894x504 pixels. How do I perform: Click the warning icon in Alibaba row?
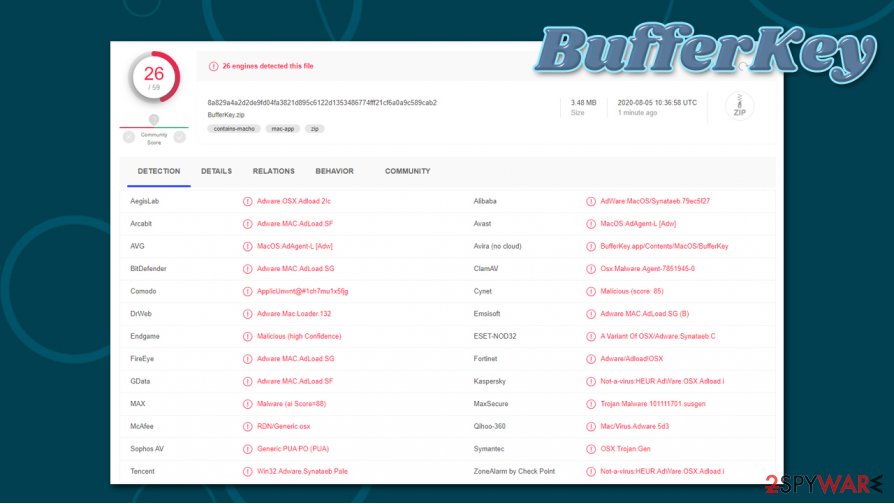coord(591,201)
